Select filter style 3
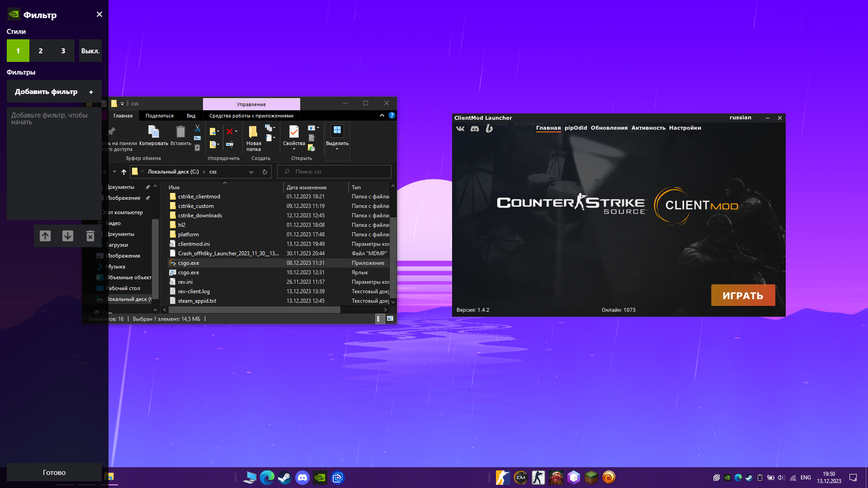The image size is (868, 488). click(x=63, y=51)
